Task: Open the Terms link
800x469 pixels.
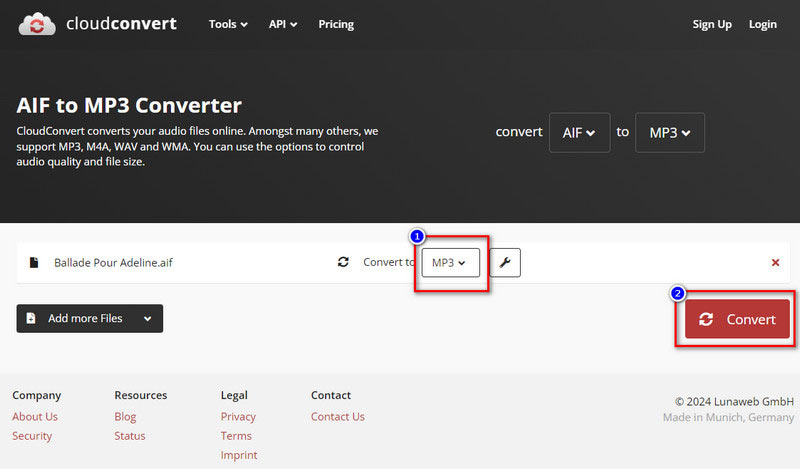Action: (x=236, y=436)
